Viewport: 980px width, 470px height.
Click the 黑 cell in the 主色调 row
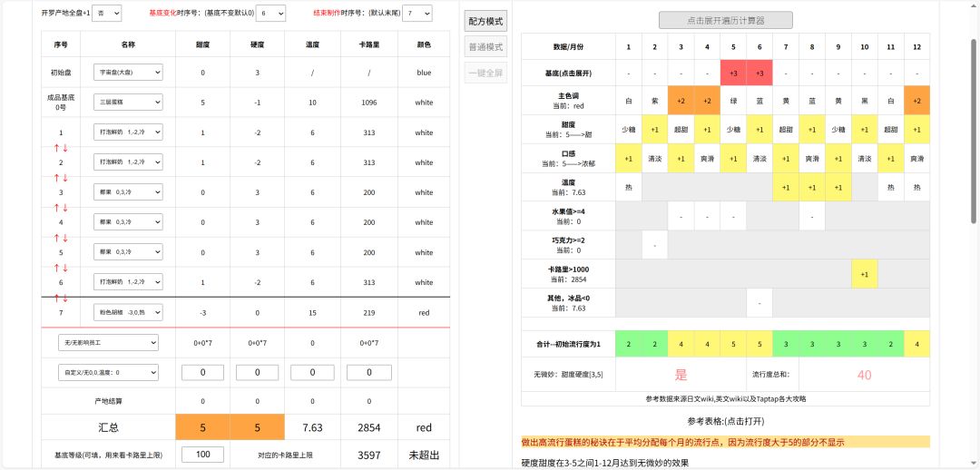[865, 100]
